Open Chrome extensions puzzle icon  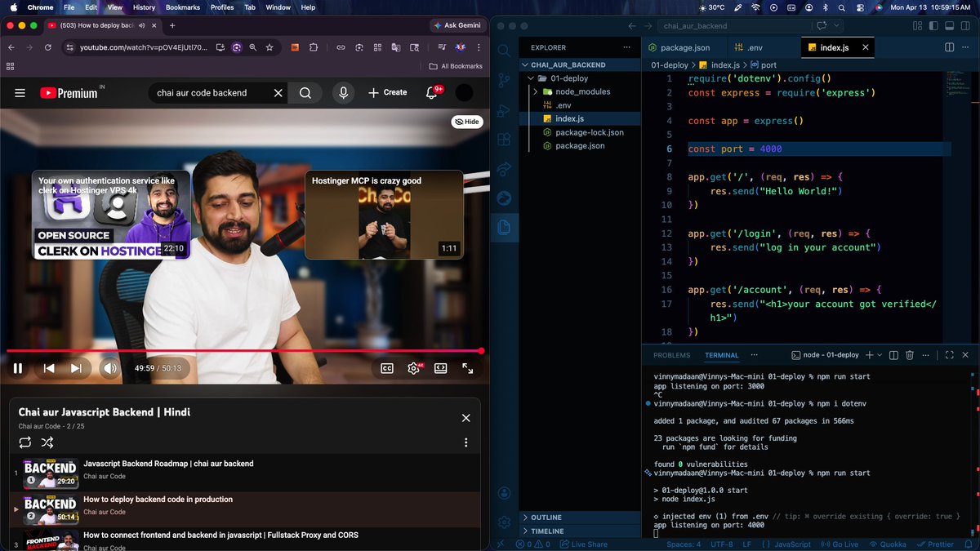[x=314, y=47]
